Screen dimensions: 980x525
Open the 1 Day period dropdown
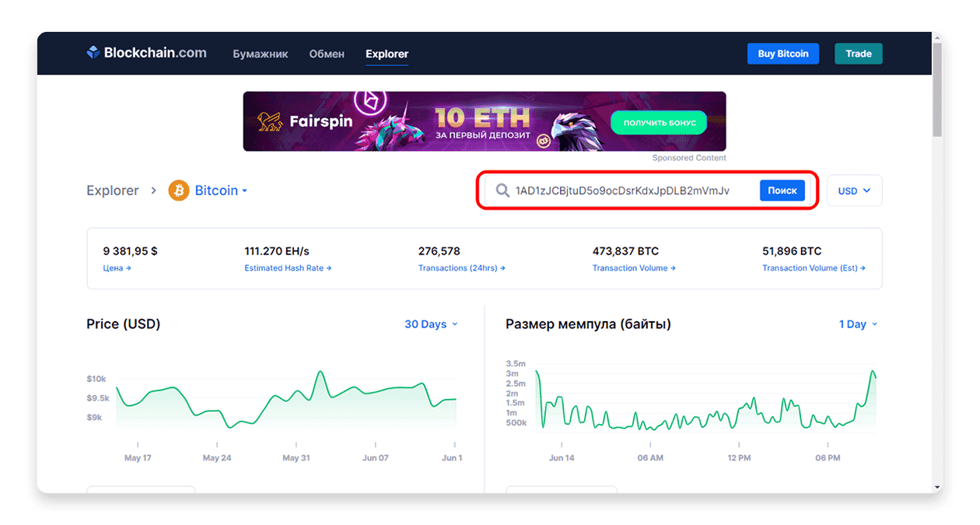tap(858, 324)
